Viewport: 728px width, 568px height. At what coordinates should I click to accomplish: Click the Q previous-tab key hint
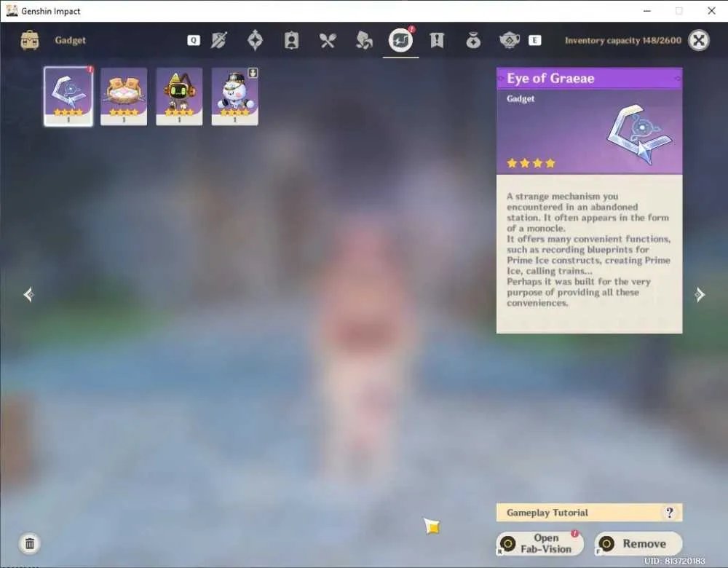pyautogui.click(x=194, y=40)
